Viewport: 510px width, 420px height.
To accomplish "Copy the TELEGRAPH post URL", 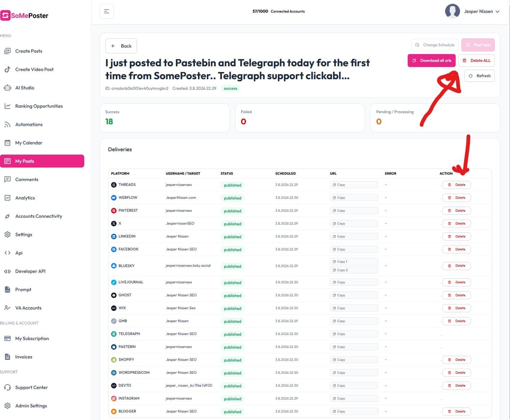I will pyautogui.click(x=354, y=334).
